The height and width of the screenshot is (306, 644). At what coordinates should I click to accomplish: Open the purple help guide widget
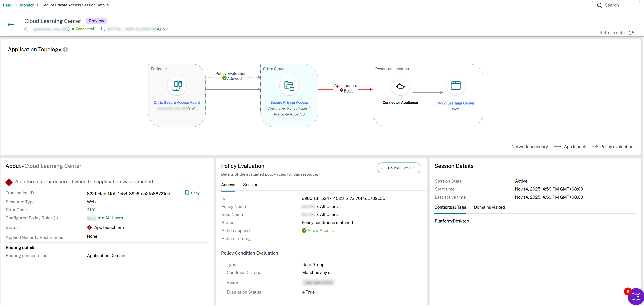click(636, 297)
